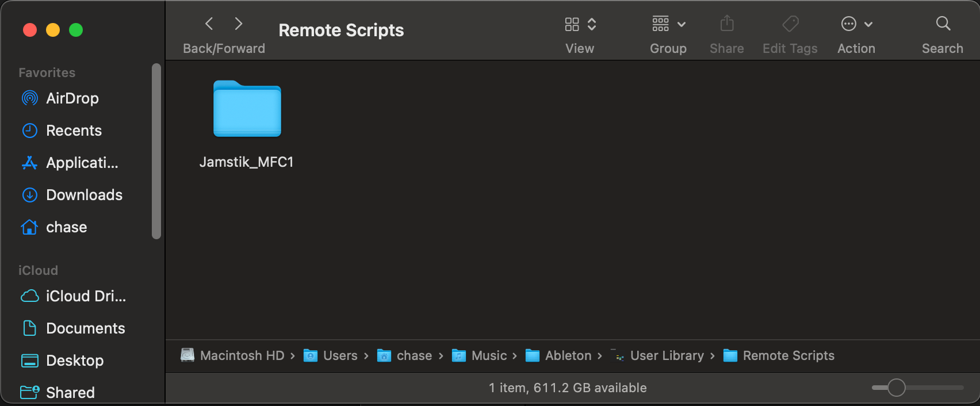Open Applications in the sidebar
The width and height of the screenshot is (980, 406).
[x=82, y=163]
